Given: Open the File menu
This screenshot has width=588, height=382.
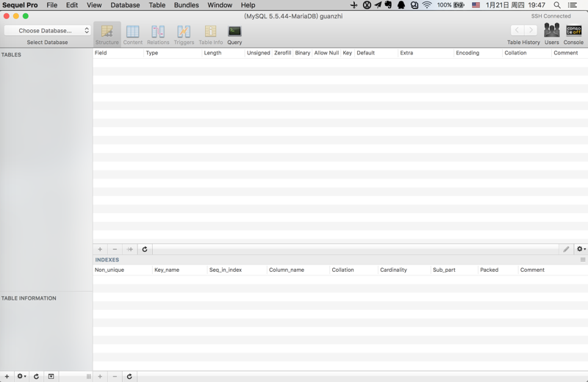Looking at the screenshot, I should (51, 5).
